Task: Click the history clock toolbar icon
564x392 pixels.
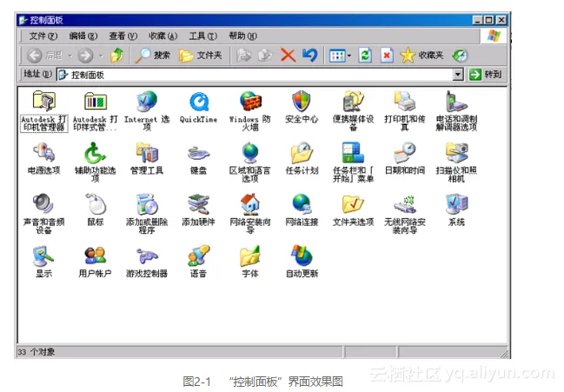Action: 460,56
